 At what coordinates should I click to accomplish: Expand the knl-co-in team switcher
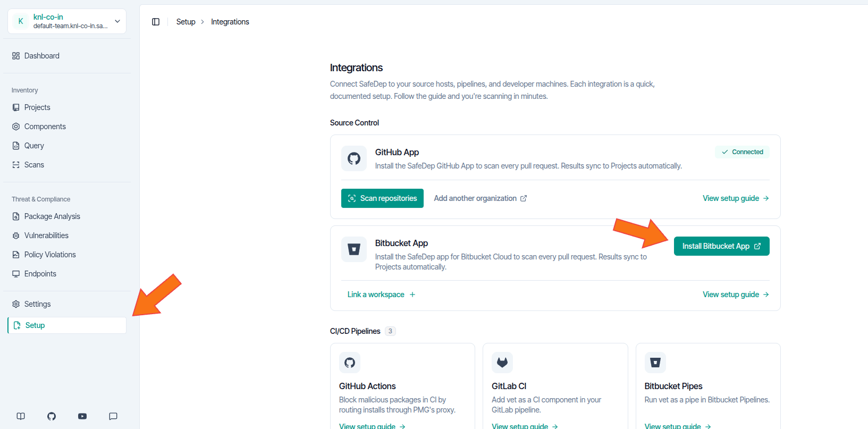point(67,21)
